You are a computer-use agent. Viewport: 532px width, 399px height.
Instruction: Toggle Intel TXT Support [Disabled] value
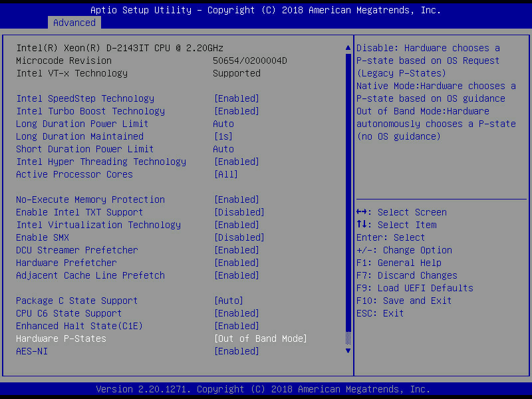tap(239, 212)
